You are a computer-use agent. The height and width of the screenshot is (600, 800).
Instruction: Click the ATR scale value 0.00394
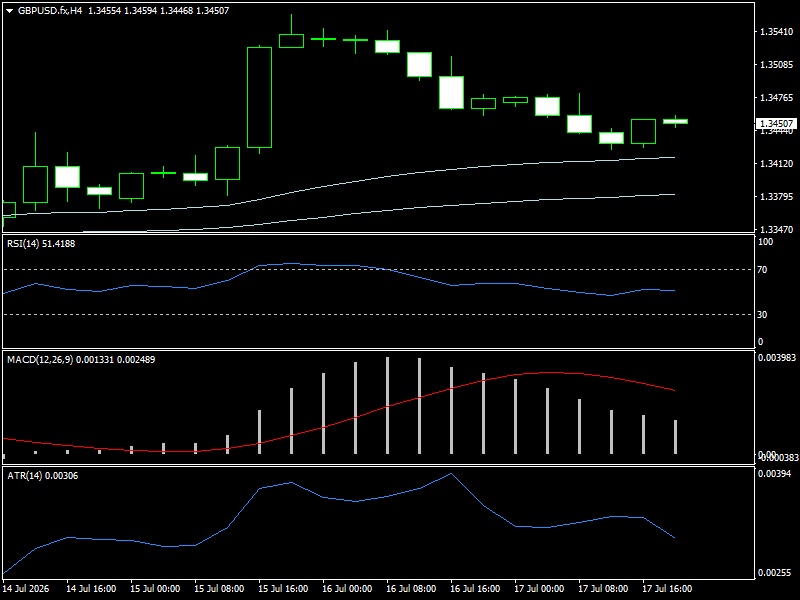pos(774,474)
